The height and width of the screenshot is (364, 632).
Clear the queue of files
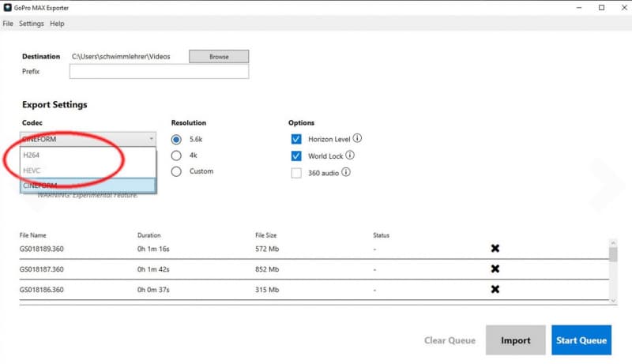[450, 340]
